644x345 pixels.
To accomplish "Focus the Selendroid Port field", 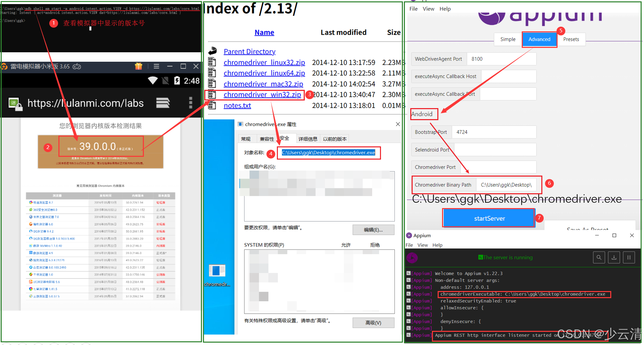I will click(x=495, y=150).
